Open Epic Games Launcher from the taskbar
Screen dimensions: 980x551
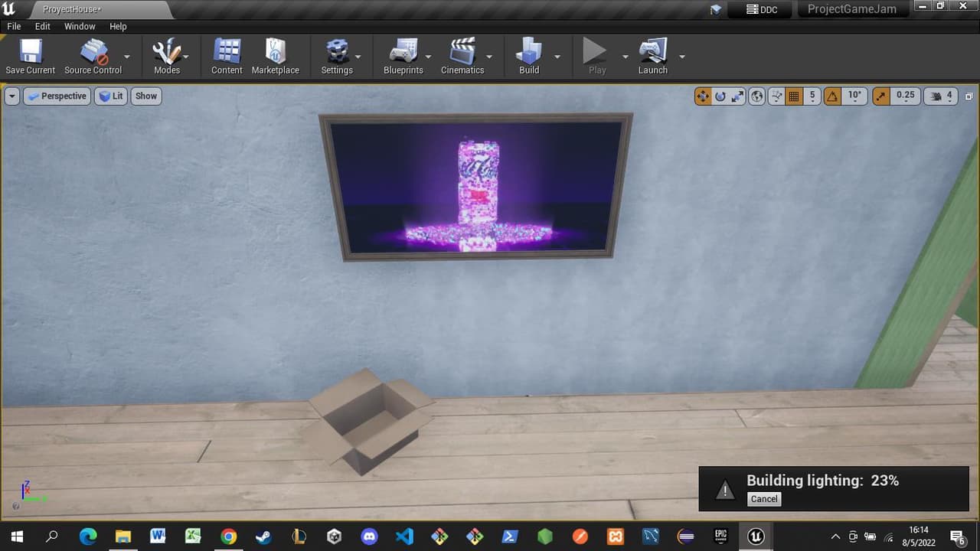(x=720, y=536)
